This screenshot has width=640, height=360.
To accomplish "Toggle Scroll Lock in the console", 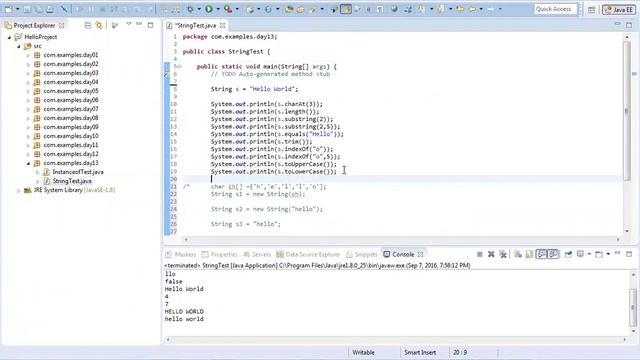I will [529, 254].
